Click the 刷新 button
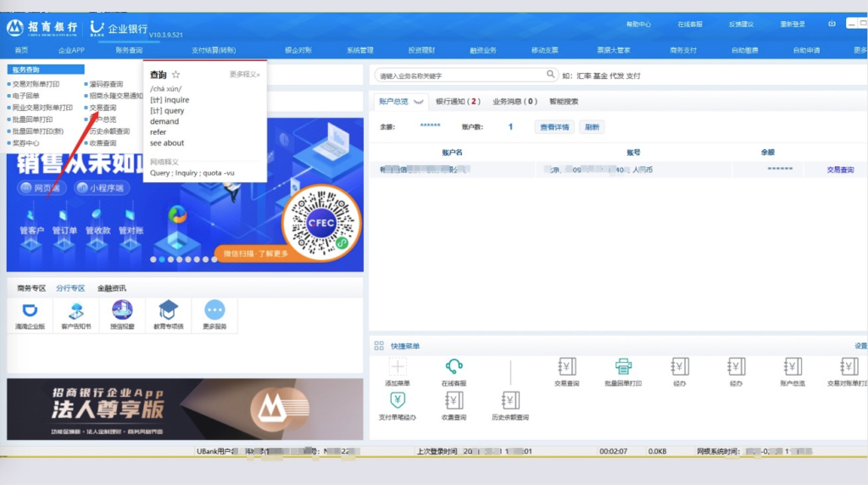The width and height of the screenshot is (868, 485). point(592,127)
